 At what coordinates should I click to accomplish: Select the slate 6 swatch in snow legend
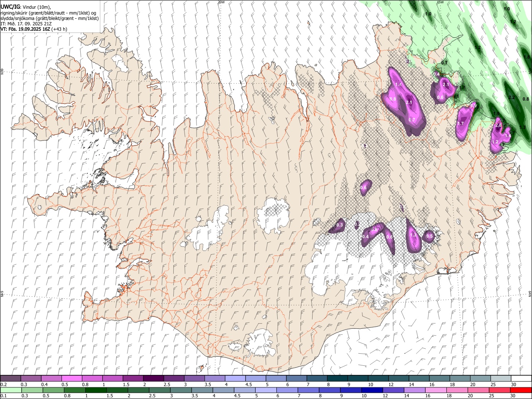click(296, 378)
